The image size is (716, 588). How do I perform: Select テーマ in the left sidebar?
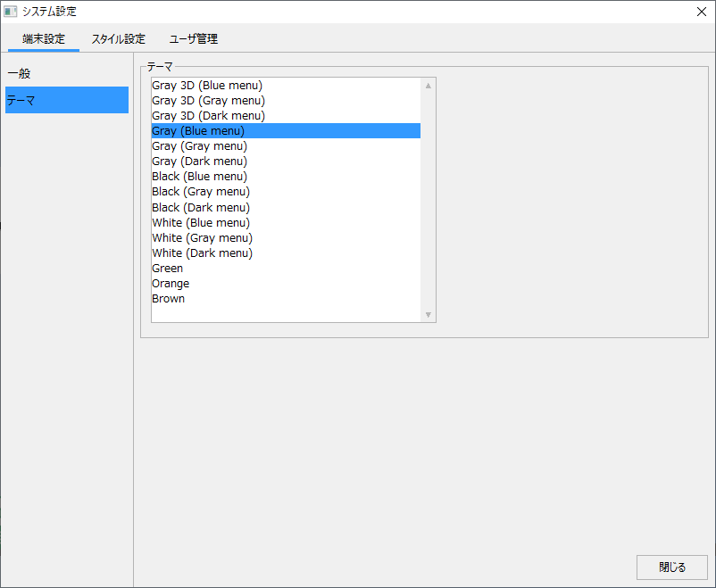[21, 100]
